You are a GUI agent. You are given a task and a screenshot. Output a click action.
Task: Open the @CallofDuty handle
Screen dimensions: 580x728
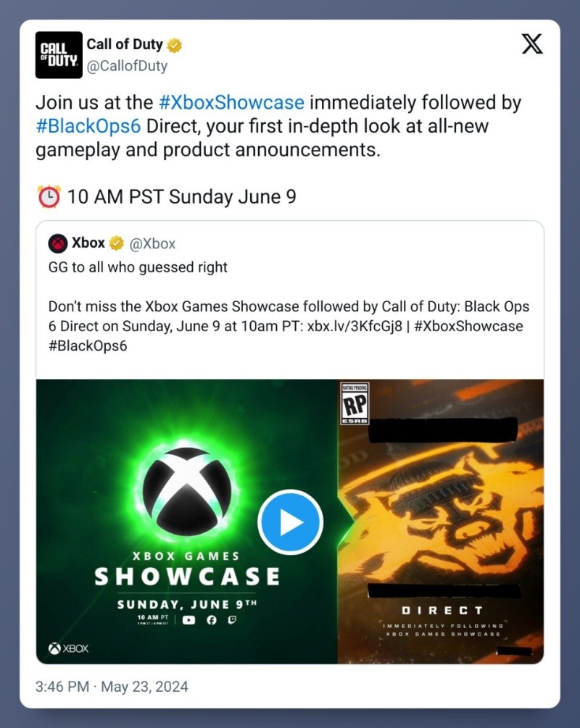[x=127, y=66]
